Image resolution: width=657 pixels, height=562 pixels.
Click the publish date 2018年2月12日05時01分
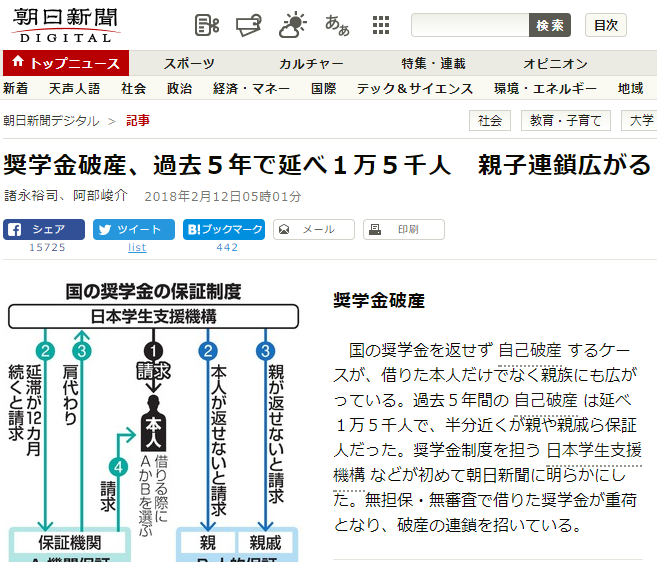(223, 196)
